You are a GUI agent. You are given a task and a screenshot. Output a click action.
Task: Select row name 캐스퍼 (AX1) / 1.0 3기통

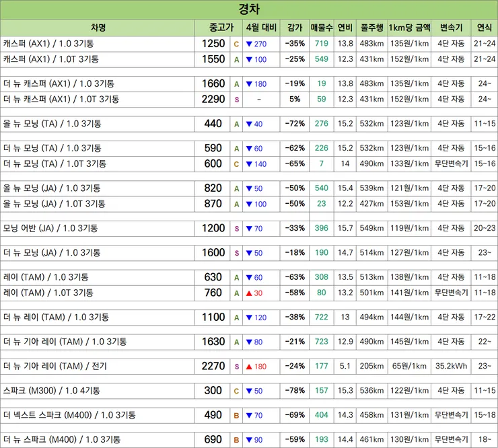pos(48,44)
